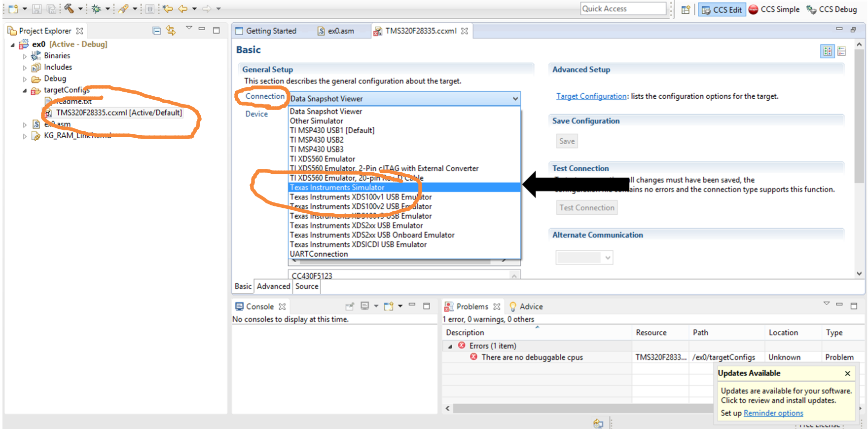Toggle Link with Editor in Project Explorer

tap(171, 31)
